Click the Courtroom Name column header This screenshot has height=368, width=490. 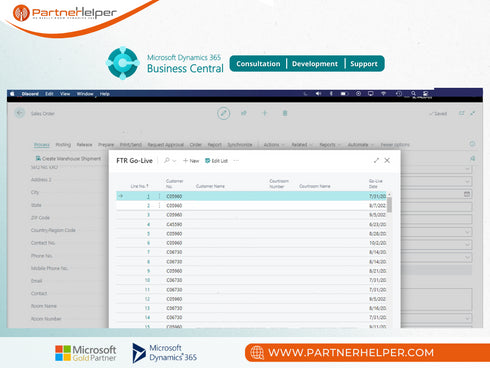pyautogui.click(x=315, y=186)
